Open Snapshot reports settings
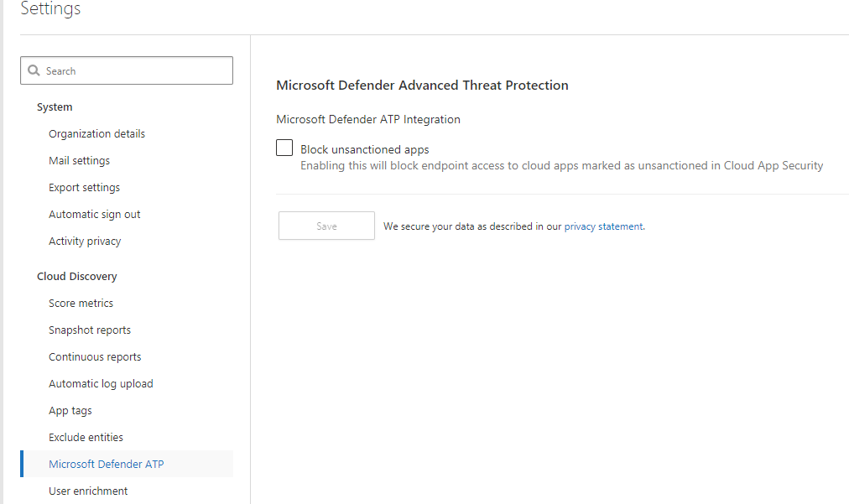The height and width of the screenshot is (504, 849). (90, 330)
